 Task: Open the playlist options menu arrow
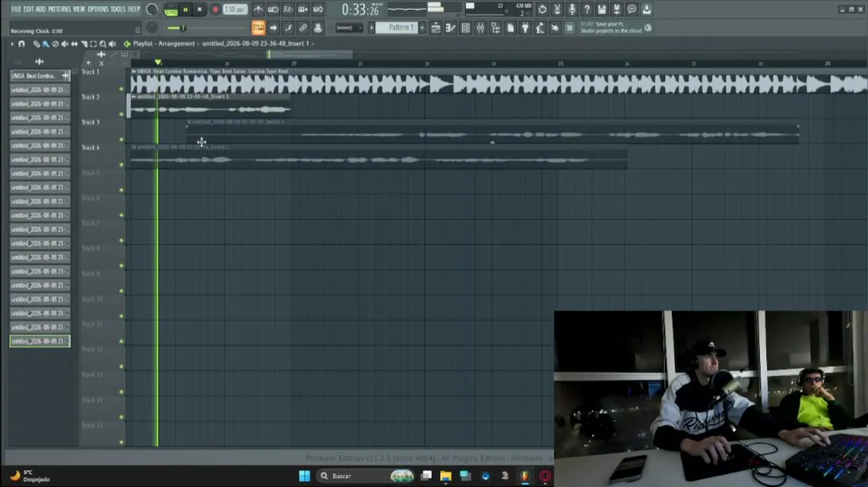point(11,44)
